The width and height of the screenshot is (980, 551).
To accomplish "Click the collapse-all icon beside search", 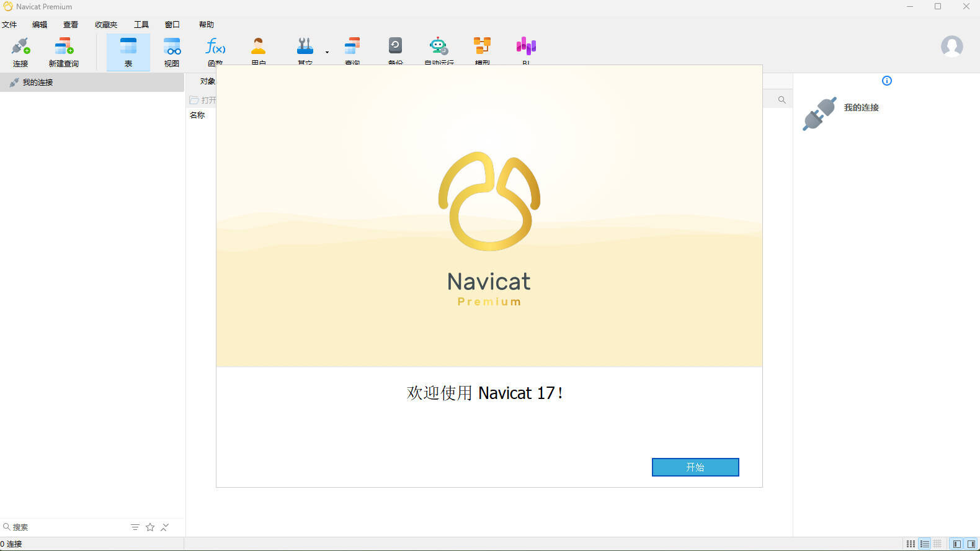I will 165,527.
